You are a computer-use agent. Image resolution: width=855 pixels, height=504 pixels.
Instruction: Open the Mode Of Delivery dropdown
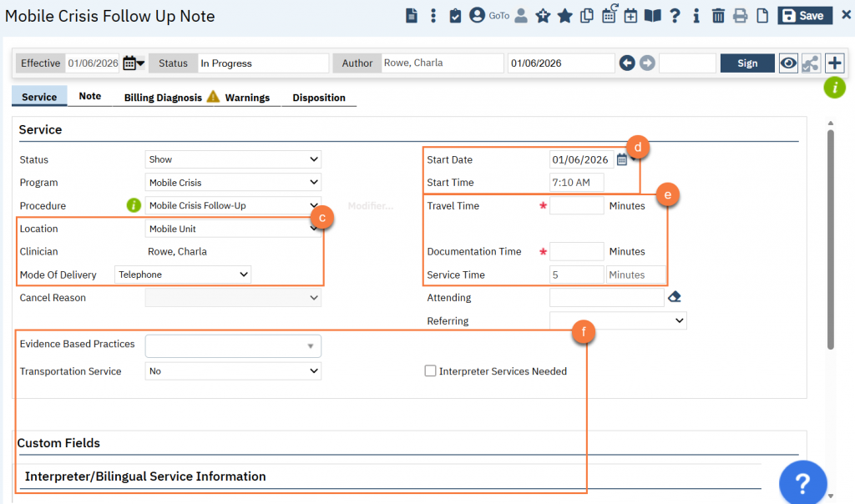pos(184,274)
